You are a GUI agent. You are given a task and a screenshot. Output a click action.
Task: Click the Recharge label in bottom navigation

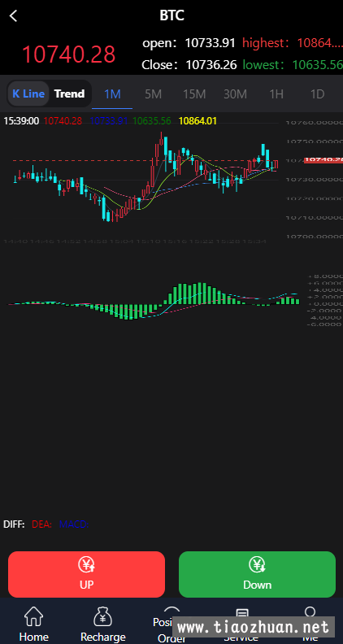pyautogui.click(x=102, y=637)
